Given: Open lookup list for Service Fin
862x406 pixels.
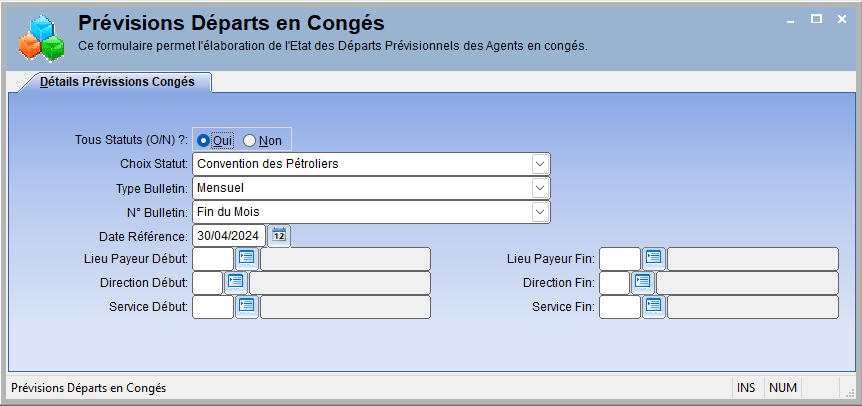Looking at the screenshot, I should pos(654,307).
